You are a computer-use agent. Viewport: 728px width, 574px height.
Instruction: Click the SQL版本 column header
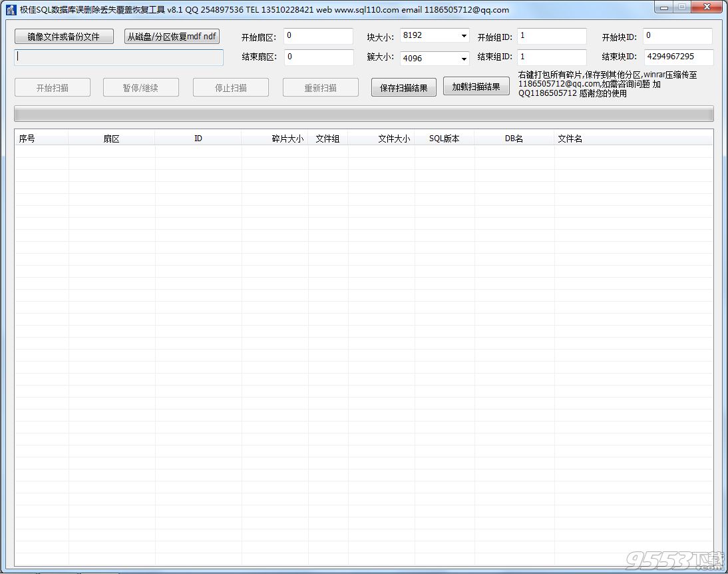(444, 138)
